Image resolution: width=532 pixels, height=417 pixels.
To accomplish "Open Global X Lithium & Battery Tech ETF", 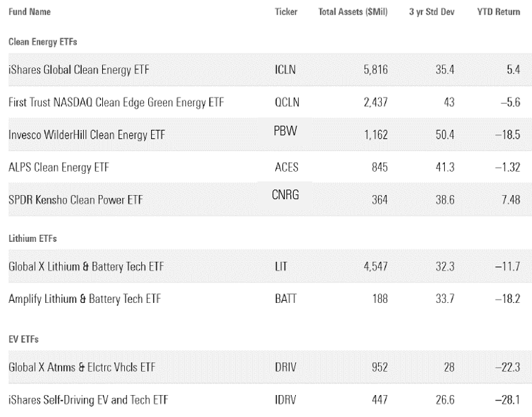I will click(86, 267).
